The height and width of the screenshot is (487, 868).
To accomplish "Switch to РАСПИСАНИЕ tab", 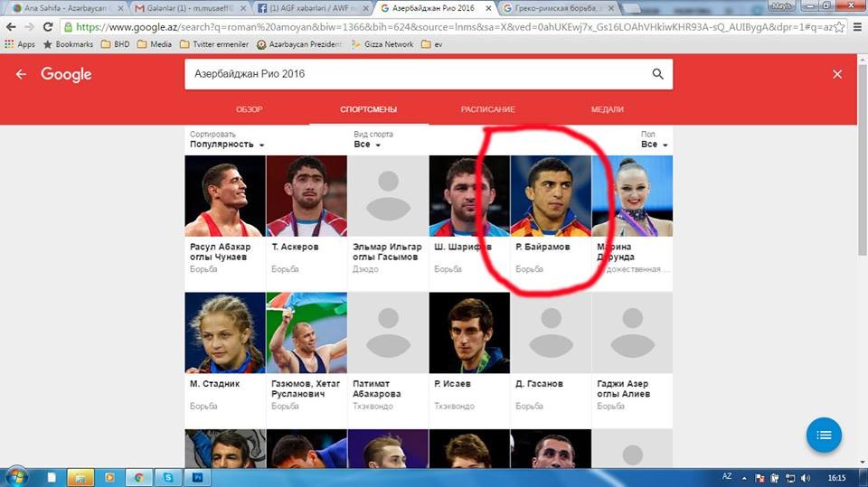I will (488, 109).
